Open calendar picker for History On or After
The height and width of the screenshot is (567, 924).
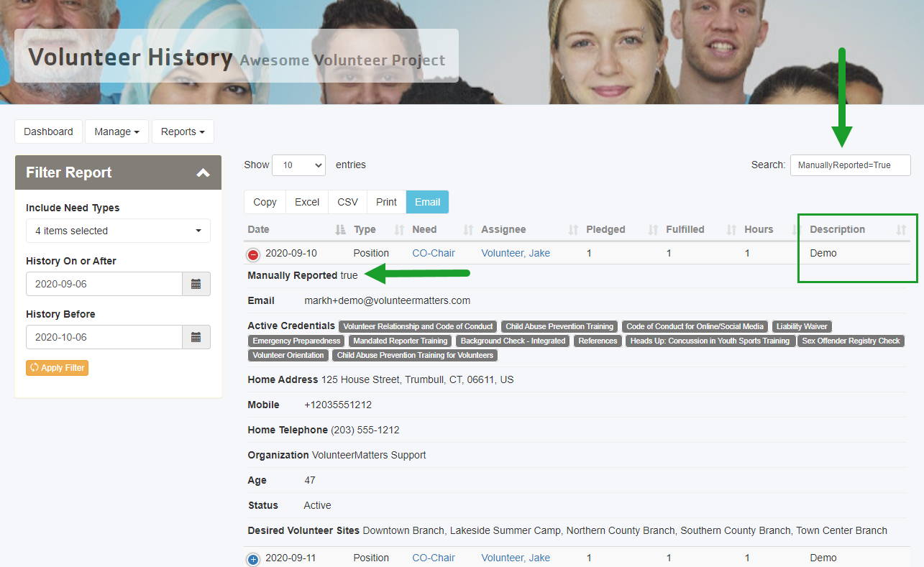click(196, 284)
